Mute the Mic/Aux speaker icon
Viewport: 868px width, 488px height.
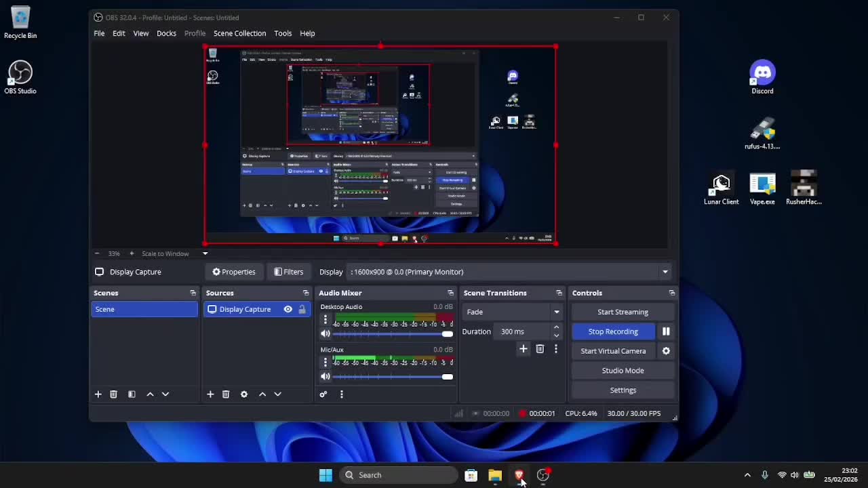(x=325, y=377)
